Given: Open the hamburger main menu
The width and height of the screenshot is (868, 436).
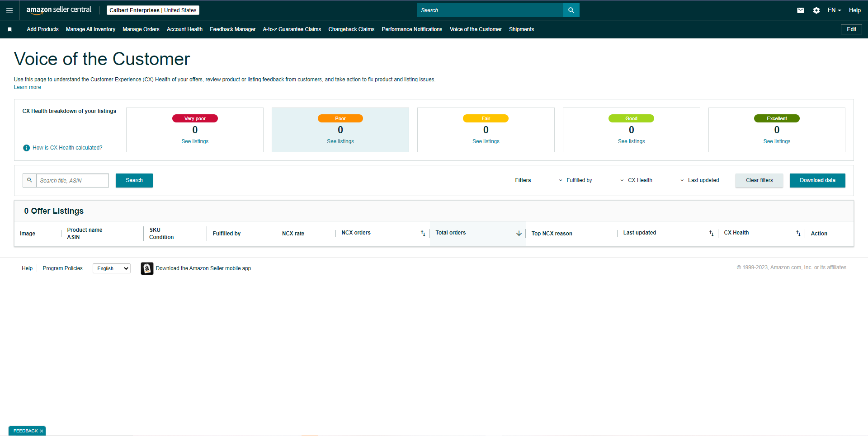Looking at the screenshot, I should 9,10.
